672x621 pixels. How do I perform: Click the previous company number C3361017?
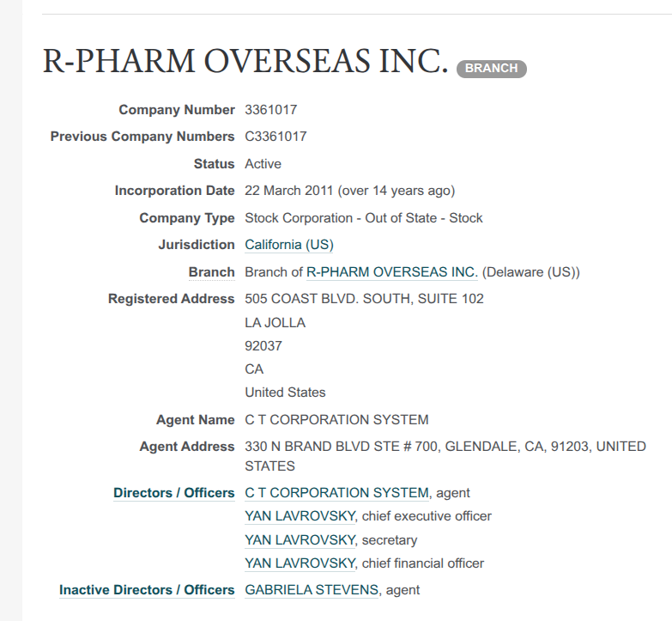(x=275, y=137)
